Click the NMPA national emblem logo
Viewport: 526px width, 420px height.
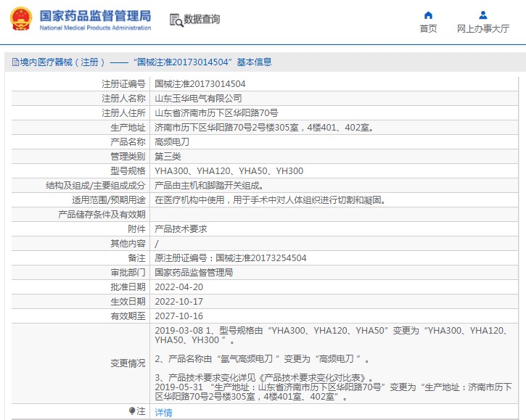(21, 19)
